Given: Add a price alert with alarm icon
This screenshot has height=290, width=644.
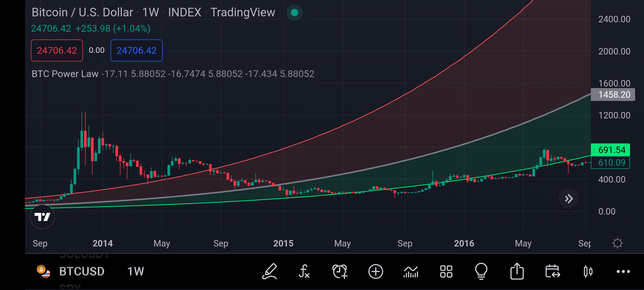Looking at the screenshot, I should 340,271.
